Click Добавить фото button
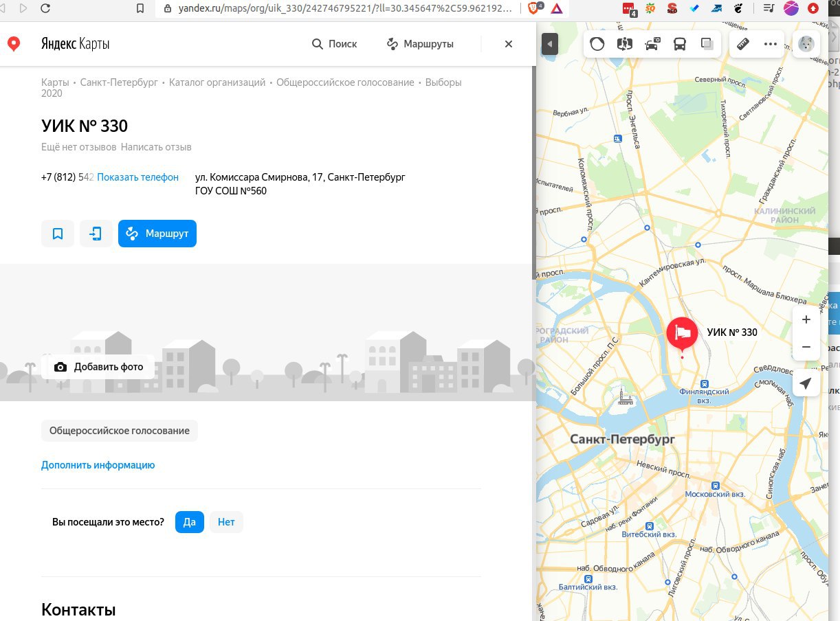The height and width of the screenshot is (621, 840). coord(99,367)
